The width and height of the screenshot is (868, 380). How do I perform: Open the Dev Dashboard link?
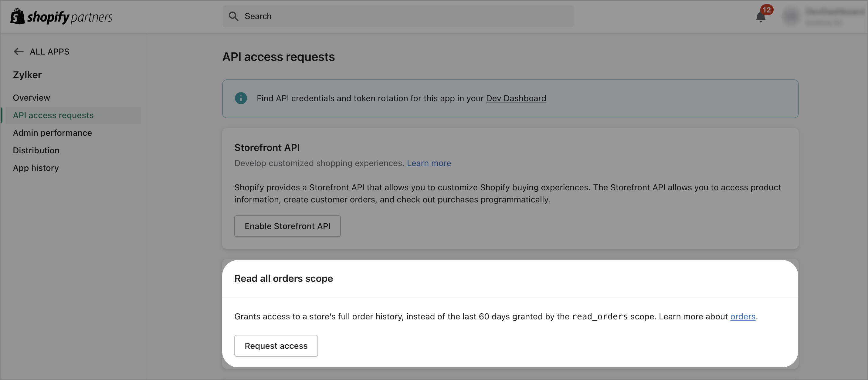tap(516, 98)
